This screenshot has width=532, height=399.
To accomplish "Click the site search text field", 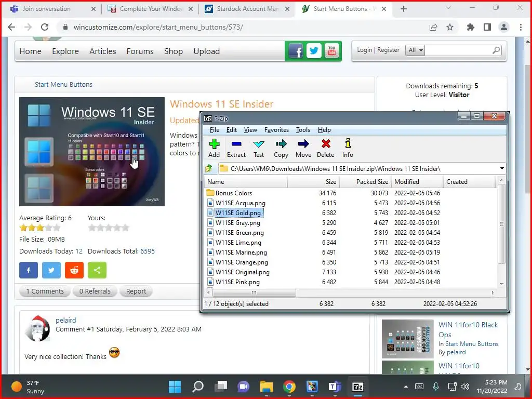I will pos(458,50).
